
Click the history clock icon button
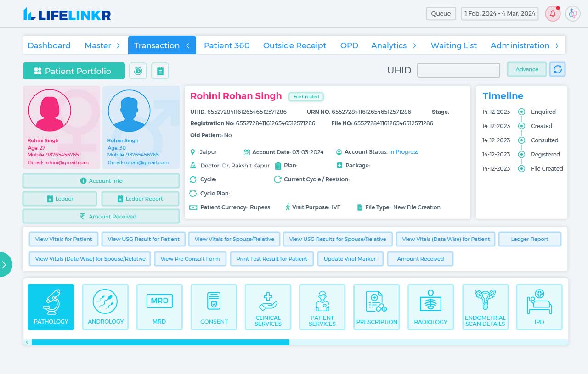coord(138,71)
